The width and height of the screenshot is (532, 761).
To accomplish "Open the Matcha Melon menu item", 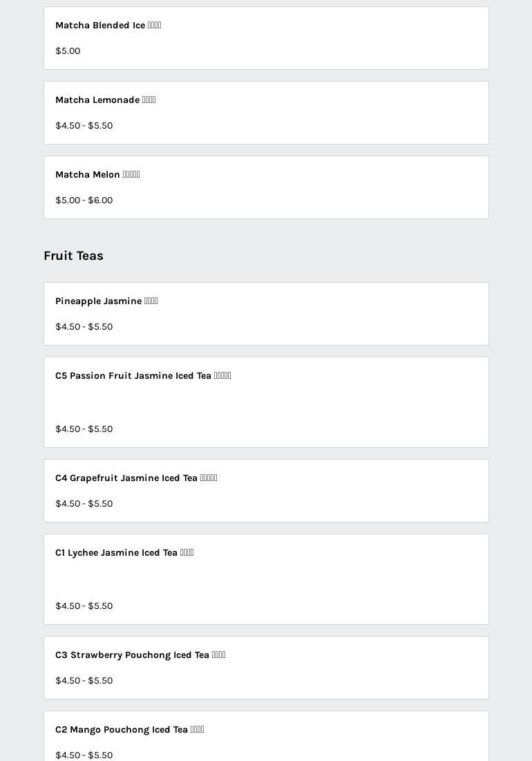I will (97, 175).
